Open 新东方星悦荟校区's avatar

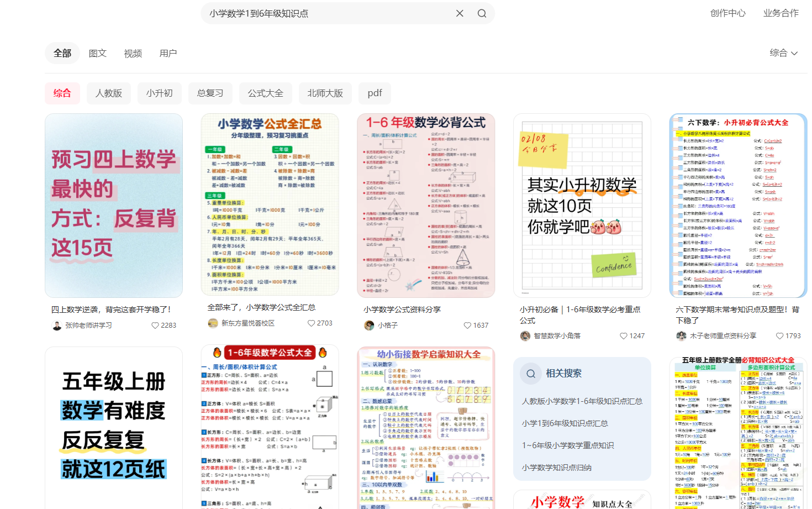pos(213,323)
